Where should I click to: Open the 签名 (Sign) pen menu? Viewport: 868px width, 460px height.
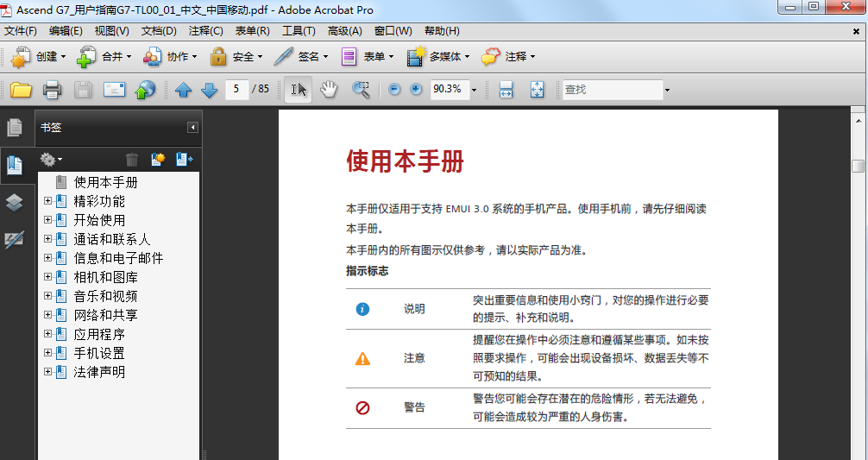pos(300,56)
